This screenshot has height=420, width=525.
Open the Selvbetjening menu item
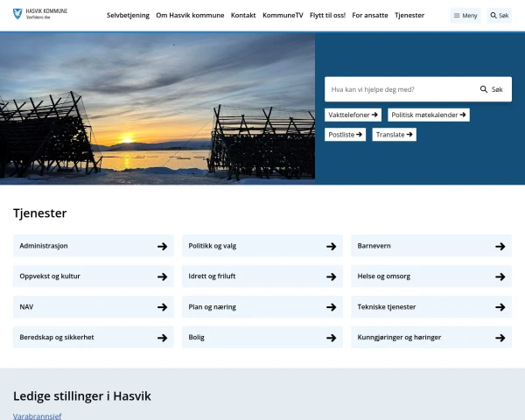(x=128, y=16)
